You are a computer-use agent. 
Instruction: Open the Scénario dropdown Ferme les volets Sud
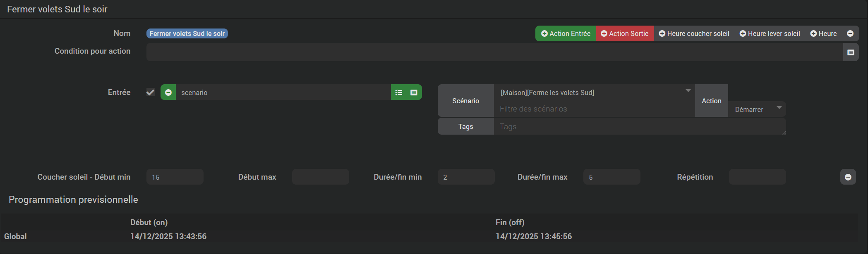pyautogui.click(x=595, y=93)
